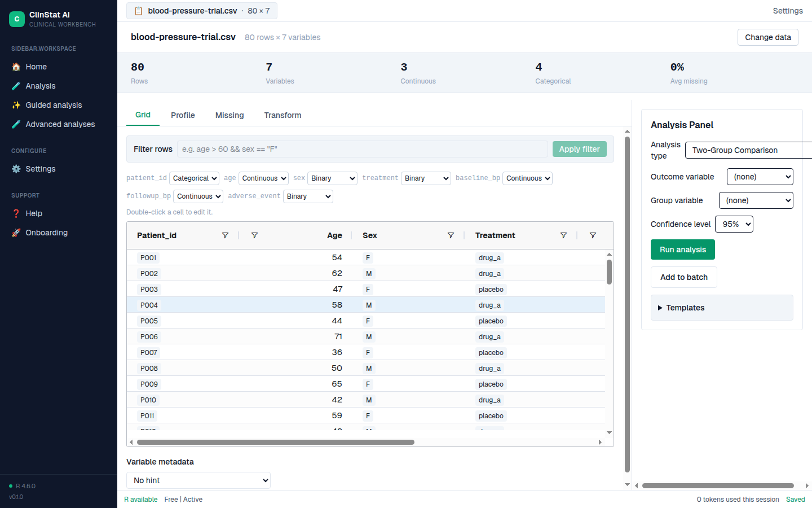Open Guided analysis in sidebar

59,105
